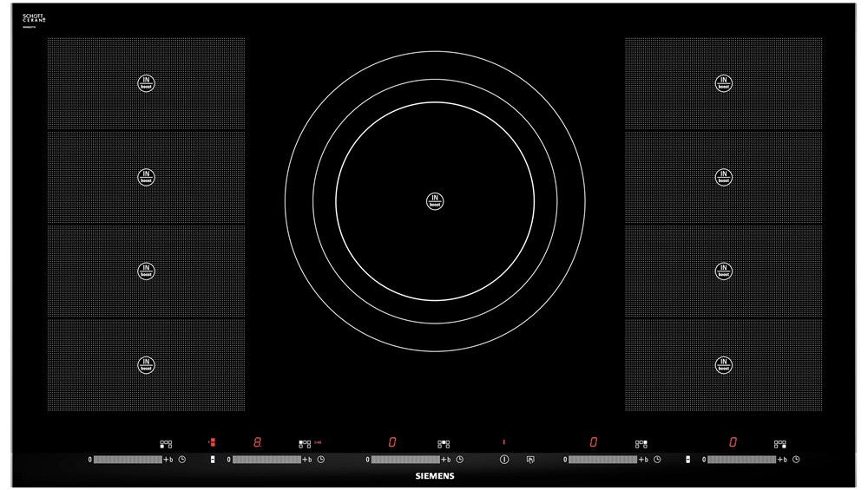The height and width of the screenshot is (490, 868).
Task: Toggle the right flex zone link key
Action: pos(687,459)
